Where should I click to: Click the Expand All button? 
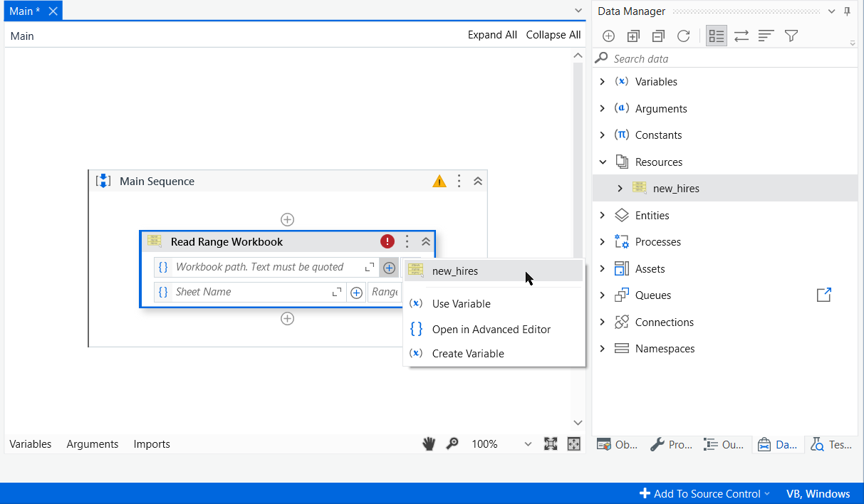(x=492, y=35)
